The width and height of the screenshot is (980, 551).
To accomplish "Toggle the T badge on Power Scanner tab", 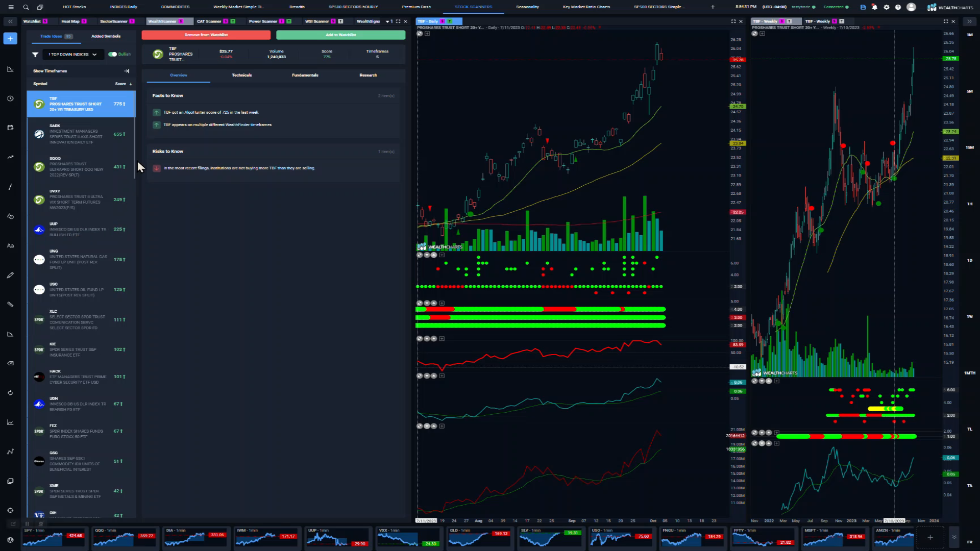I will coord(289,21).
